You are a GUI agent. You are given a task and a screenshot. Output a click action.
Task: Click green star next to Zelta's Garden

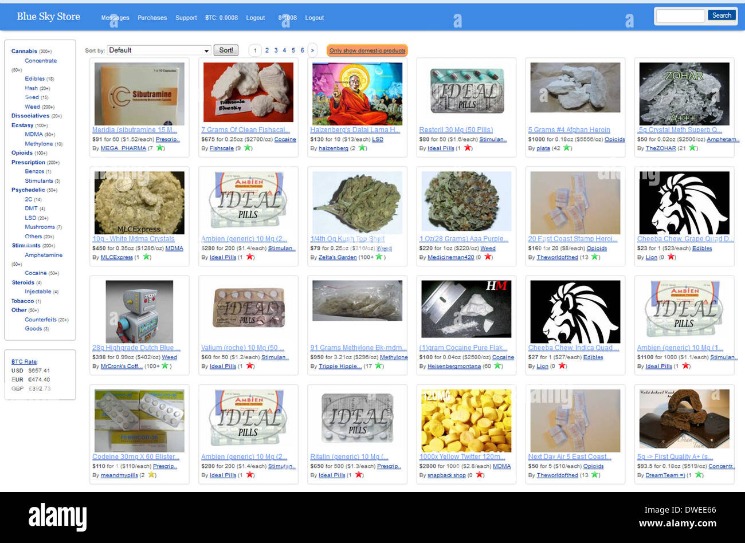[379, 257]
